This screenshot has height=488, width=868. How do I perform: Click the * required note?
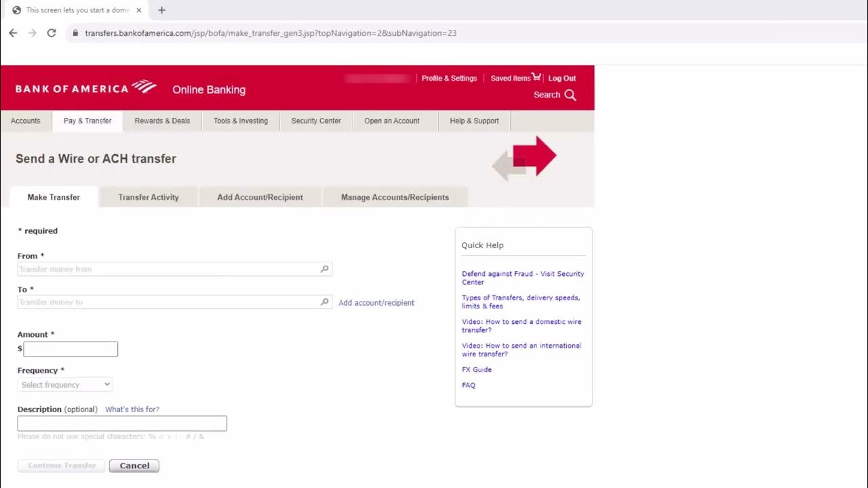coord(38,231)
